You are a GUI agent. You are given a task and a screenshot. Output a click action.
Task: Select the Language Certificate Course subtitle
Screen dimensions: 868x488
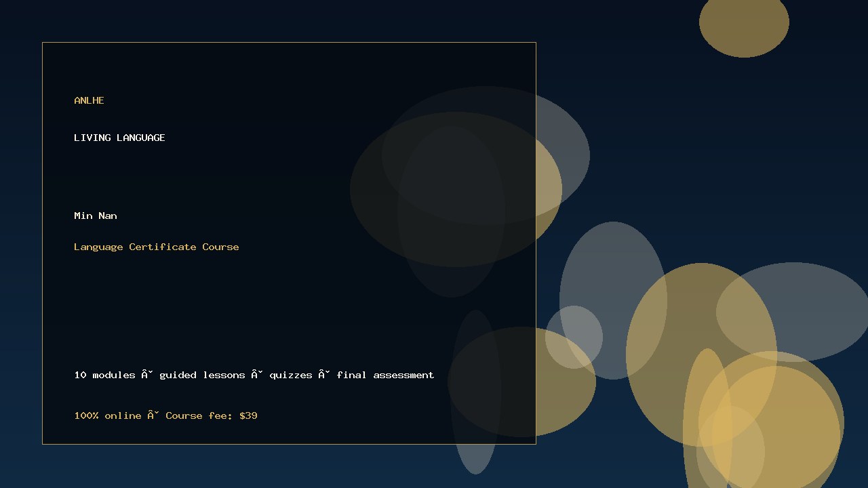click(157, 247)
